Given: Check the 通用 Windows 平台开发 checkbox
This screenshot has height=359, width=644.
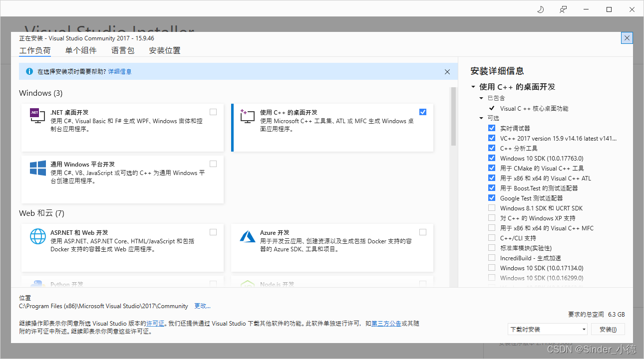Looking at the screenshot, I should coord(213,164).
